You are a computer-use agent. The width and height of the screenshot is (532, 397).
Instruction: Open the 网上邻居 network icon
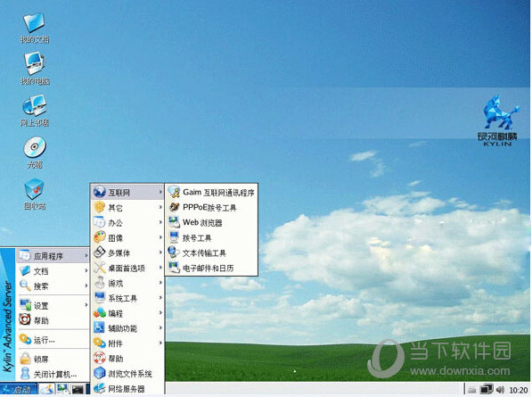(34, 111)
